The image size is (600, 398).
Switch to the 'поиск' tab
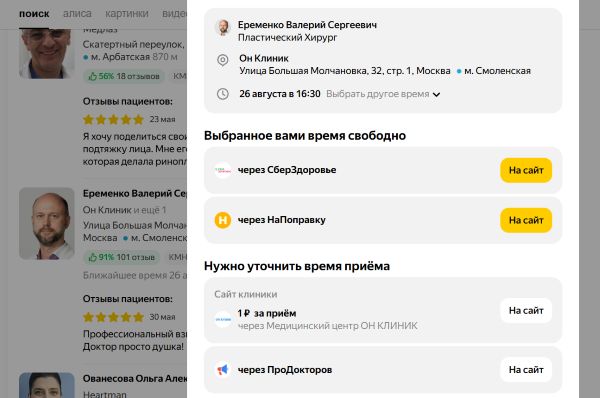pyautogui.click(x=34, y=14)
